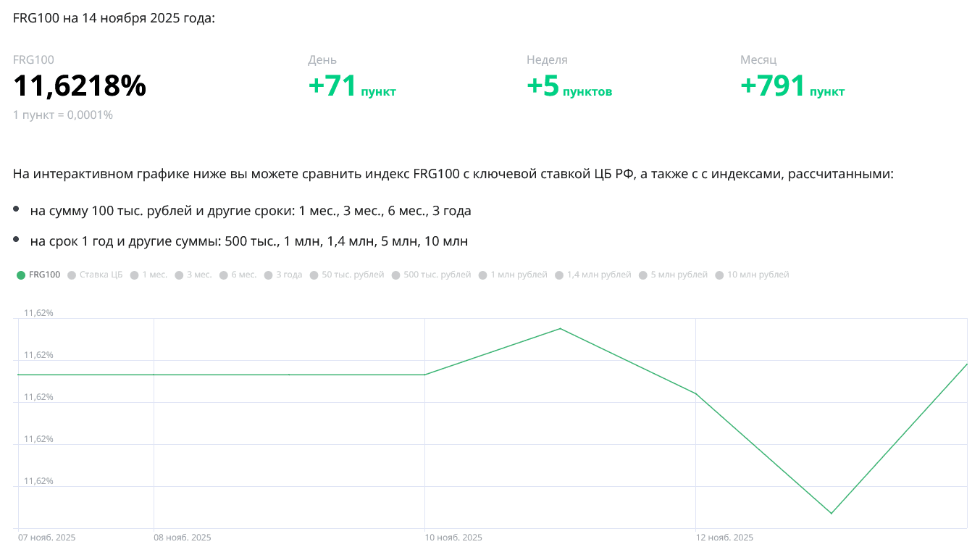
Task: Click the +791 monthly change value
Action: coord(773,86)
